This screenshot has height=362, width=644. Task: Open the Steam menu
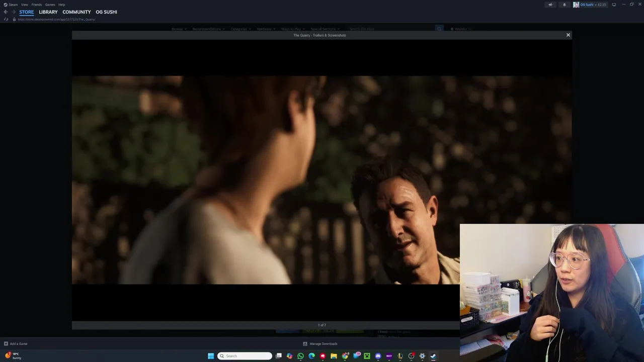pos(11,5)
